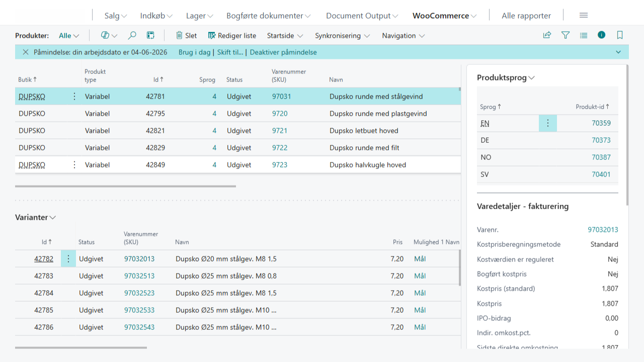Click the share page icon
Image resolution: width=644 pixels, height=362 pixels.
pyautogui.click(x=547, y=35)
